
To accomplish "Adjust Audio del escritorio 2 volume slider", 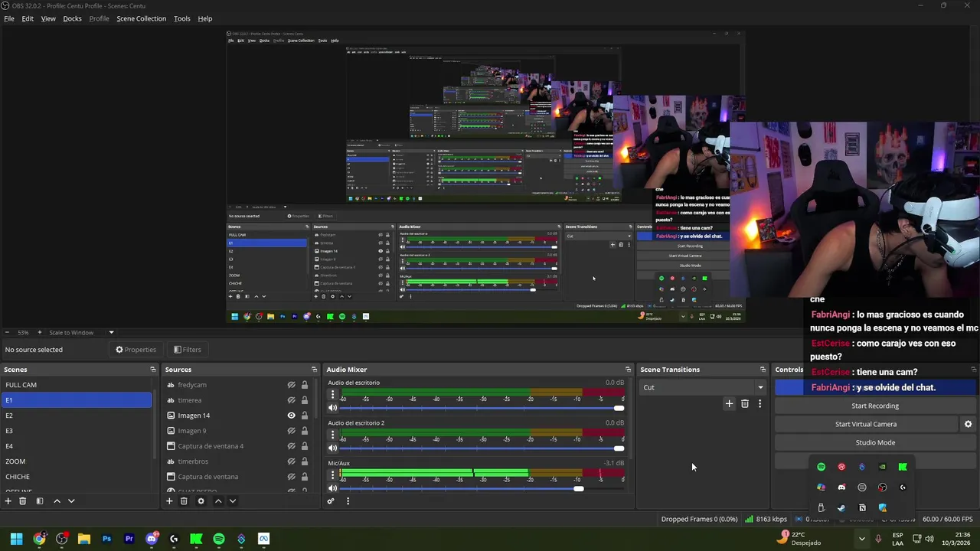I will pos(619,448).
